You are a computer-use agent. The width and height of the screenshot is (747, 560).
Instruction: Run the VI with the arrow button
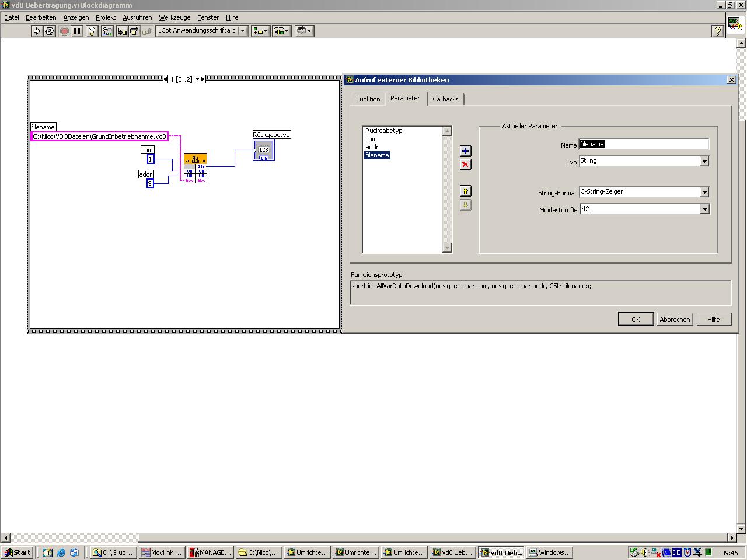click(x=37, y=31)
